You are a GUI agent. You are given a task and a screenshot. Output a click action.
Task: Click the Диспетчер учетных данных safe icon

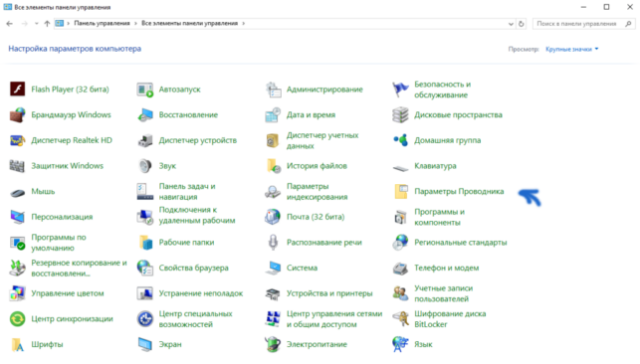tap(273, 140)
